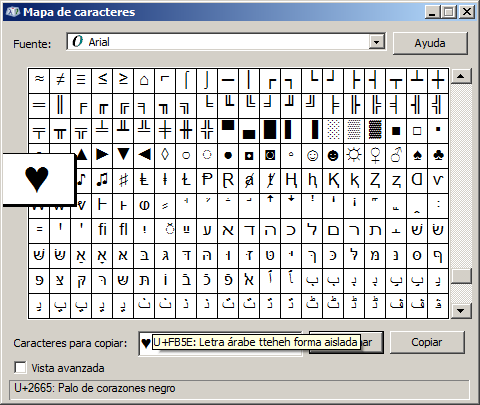480x405 pixels.
Task: Select the sun with rays symbol
Action: 354,155
